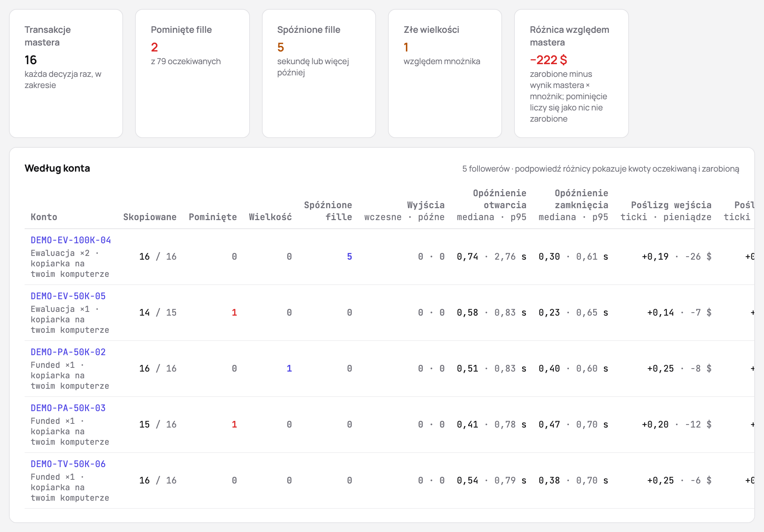
Task: Select the Złe wielkości summary card
Action: [445, 73]
